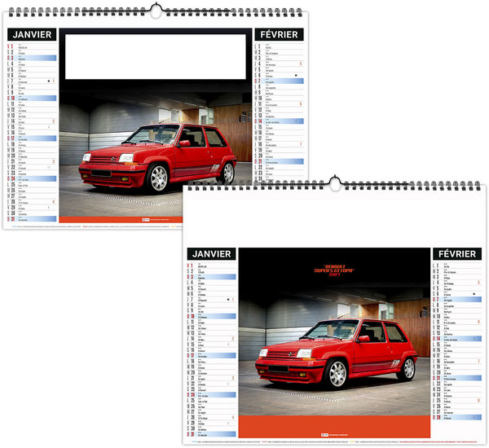
Task: Click the lower calendar's January V 1 row
Action: point(211,266)
